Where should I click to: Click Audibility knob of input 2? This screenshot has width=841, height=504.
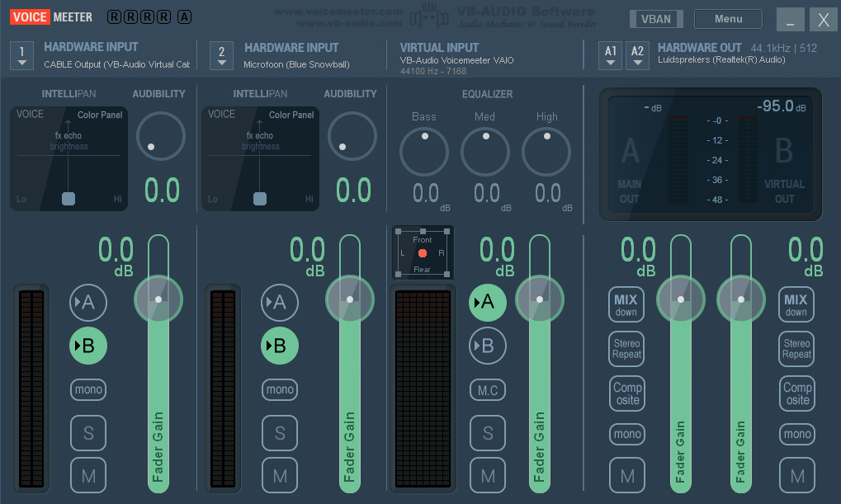(352, 136)
